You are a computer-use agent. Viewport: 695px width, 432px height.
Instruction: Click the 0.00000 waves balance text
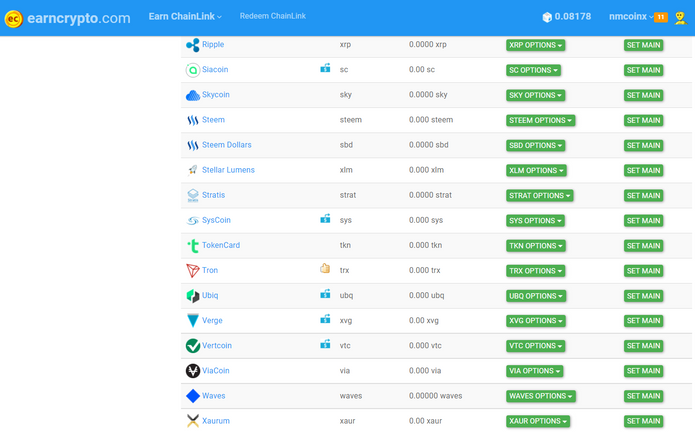(435, 396)
